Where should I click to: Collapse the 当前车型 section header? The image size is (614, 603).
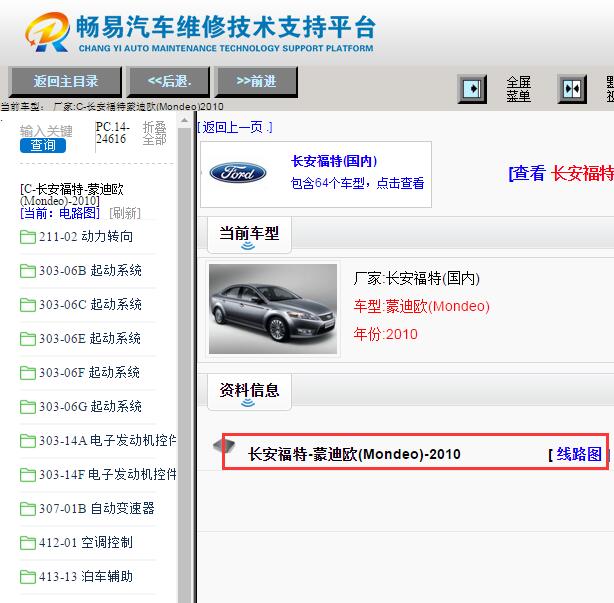pos(249,235)
